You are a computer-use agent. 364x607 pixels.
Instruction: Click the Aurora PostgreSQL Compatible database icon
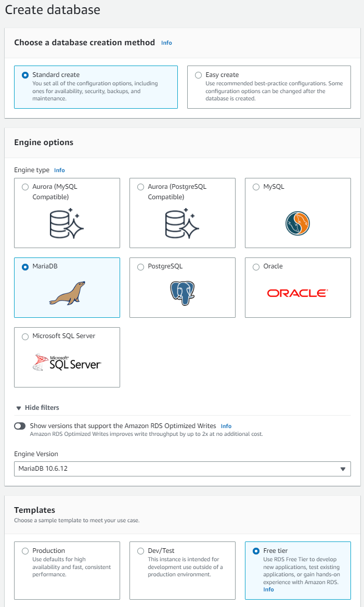pos(182,224)
